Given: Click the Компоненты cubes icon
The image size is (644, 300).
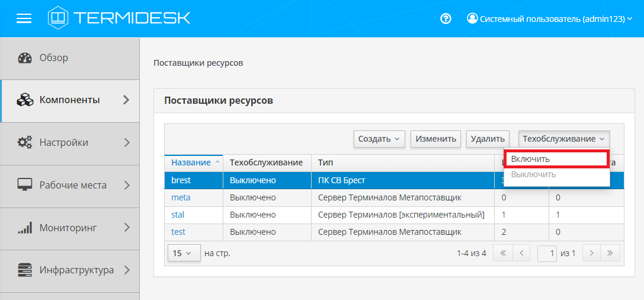Looking at the screenshot, I should click(x=25, y=100).
